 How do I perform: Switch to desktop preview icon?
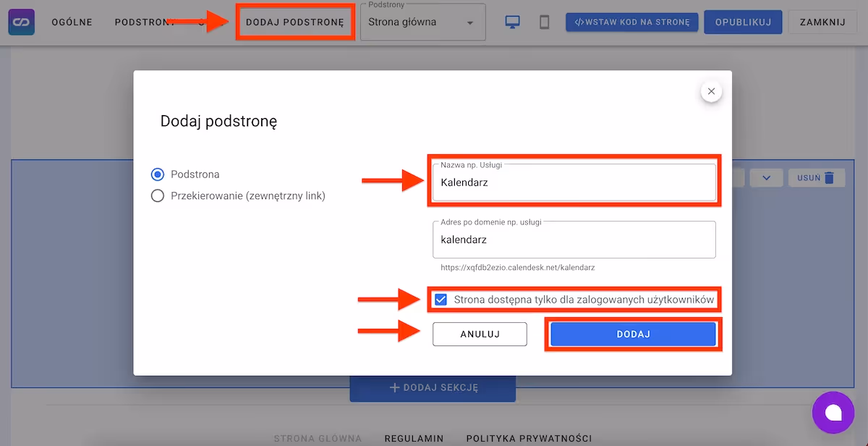point(513,22)
